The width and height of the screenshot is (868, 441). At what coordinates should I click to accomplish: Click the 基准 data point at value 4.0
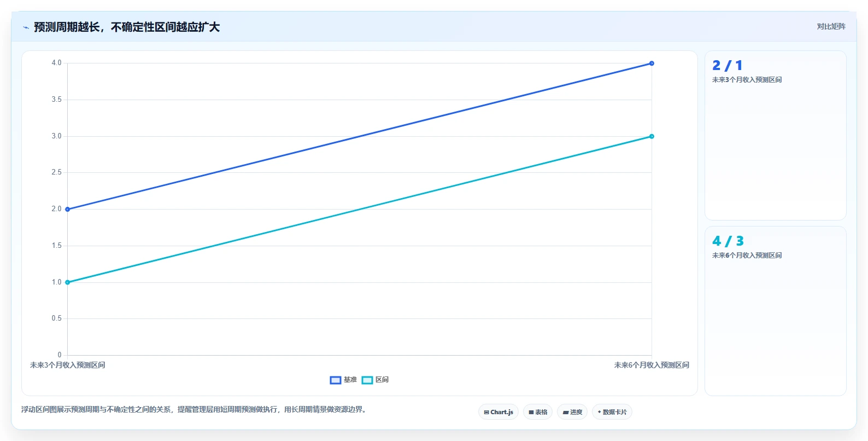pyautogui.click(x=652, y=63)
